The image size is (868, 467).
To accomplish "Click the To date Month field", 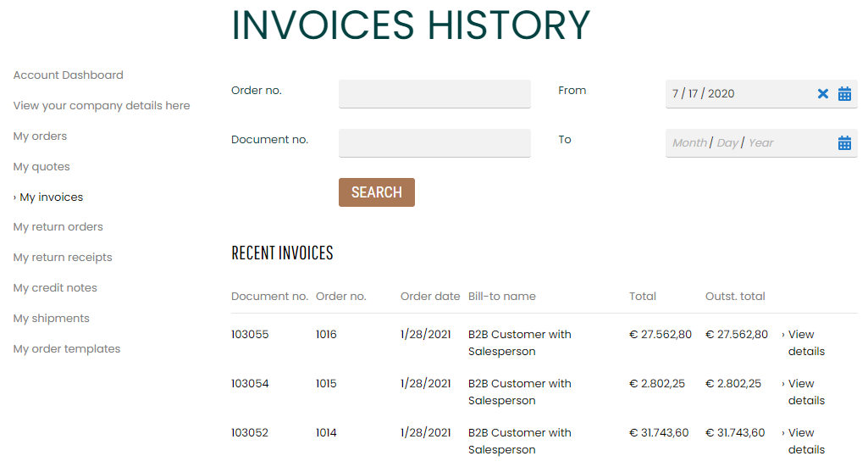I will [x=689, y=143].
